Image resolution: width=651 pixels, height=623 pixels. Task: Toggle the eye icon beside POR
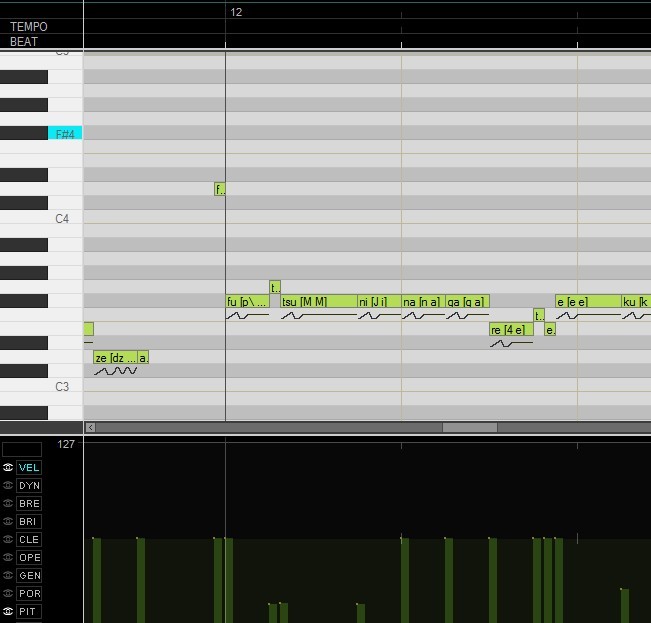pyautogui.click(x=8, y=593)
